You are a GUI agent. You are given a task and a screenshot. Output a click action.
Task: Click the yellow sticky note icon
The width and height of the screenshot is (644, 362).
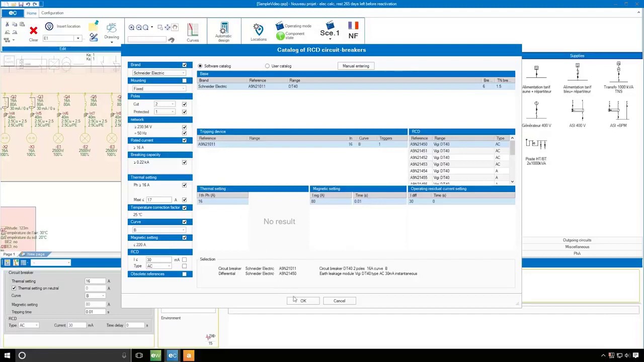pyautogui.click(x=93, y=26)
